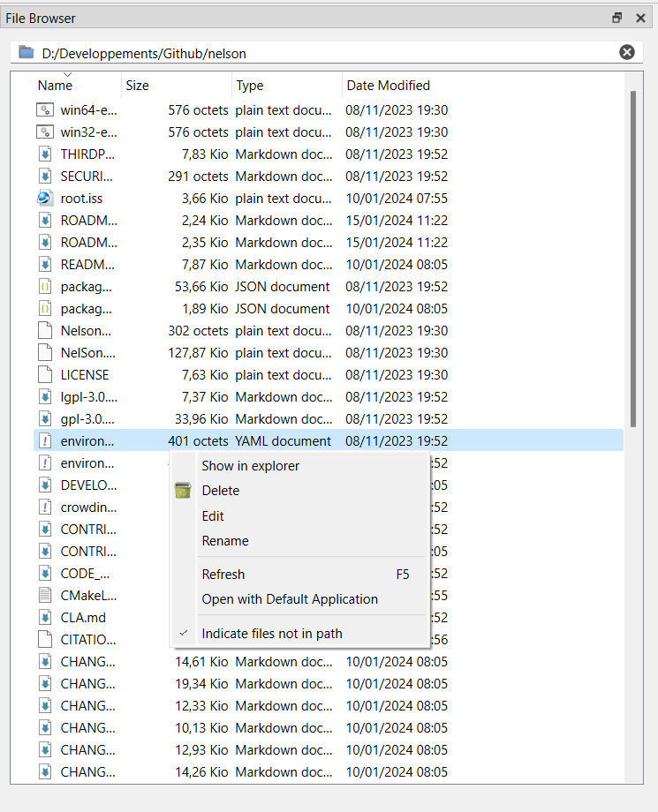658x812 pixels.
Task: Select Rename in the context menu
Action: pos(225,541)
